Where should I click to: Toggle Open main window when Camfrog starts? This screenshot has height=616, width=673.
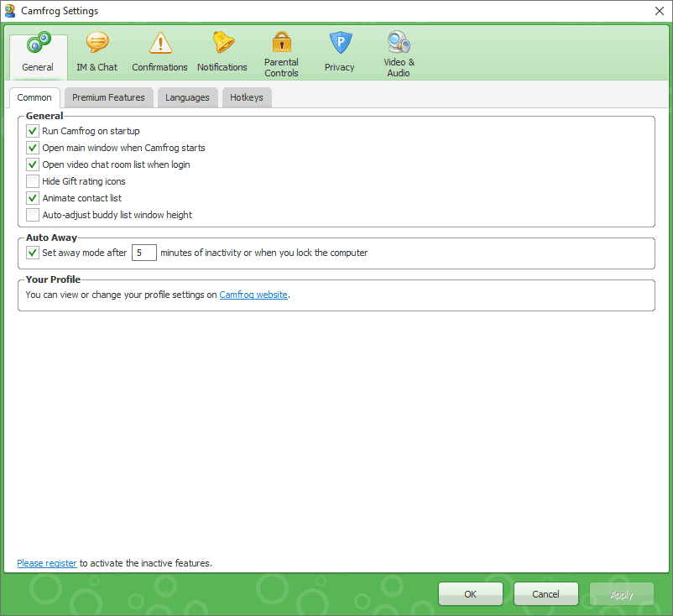(33, 148)
